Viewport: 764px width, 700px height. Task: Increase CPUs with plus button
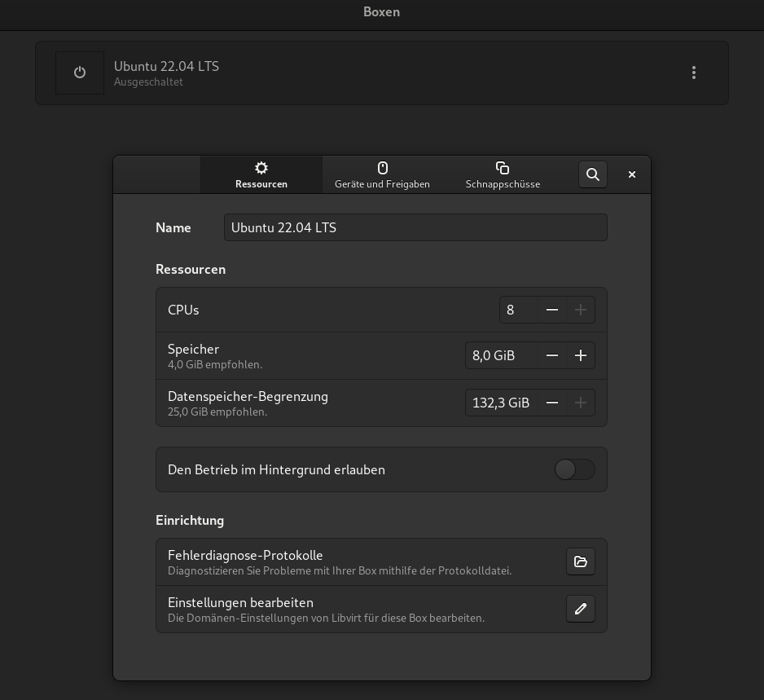point(580,310)
